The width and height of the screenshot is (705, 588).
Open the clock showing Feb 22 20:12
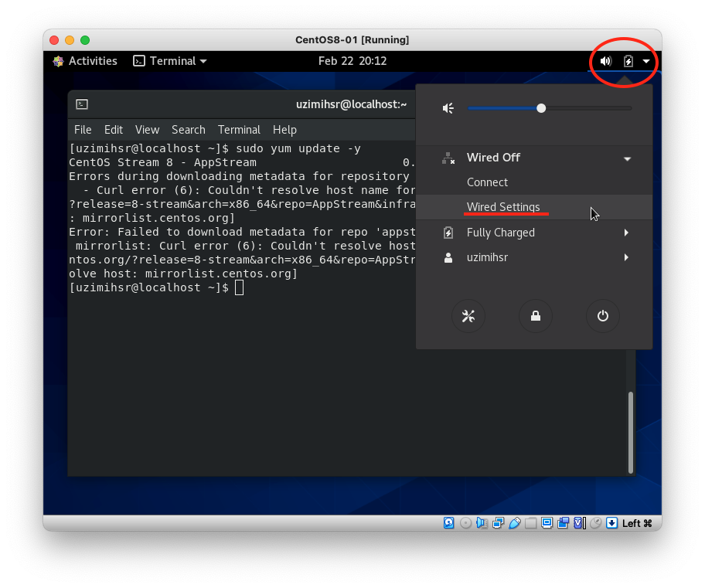coord(352,61)
